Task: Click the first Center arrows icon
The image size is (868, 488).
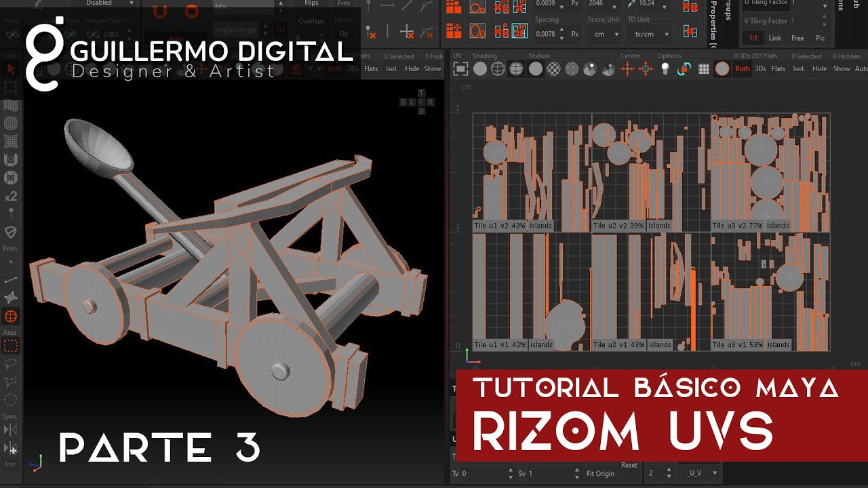Action: coord(628,68)
